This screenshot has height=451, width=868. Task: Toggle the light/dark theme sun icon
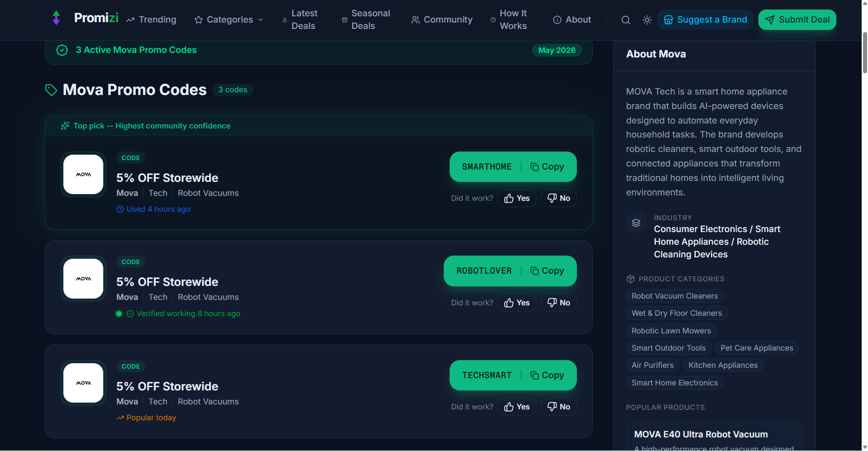[x=647, y=20]
